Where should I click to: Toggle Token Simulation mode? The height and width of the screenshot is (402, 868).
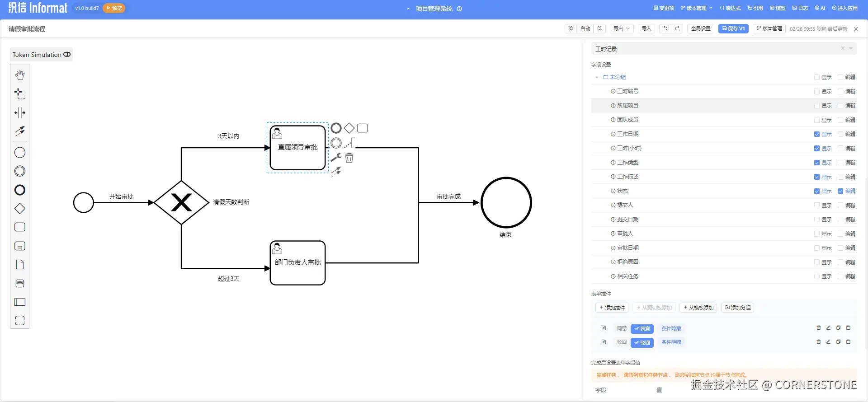click(41, 55)
